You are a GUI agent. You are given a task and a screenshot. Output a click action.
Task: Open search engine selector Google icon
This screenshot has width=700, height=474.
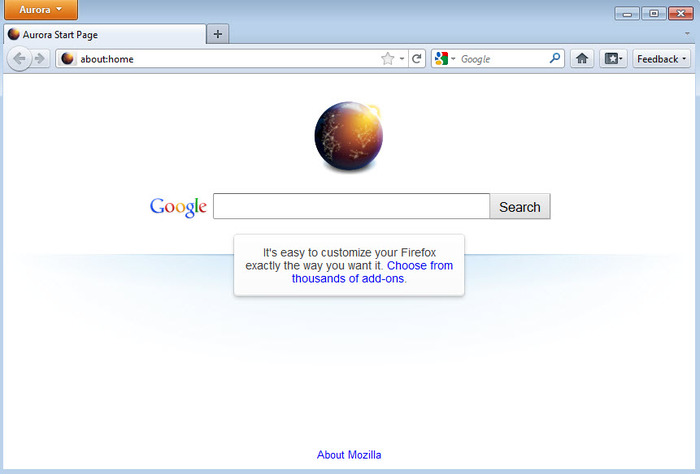[444, 58]
